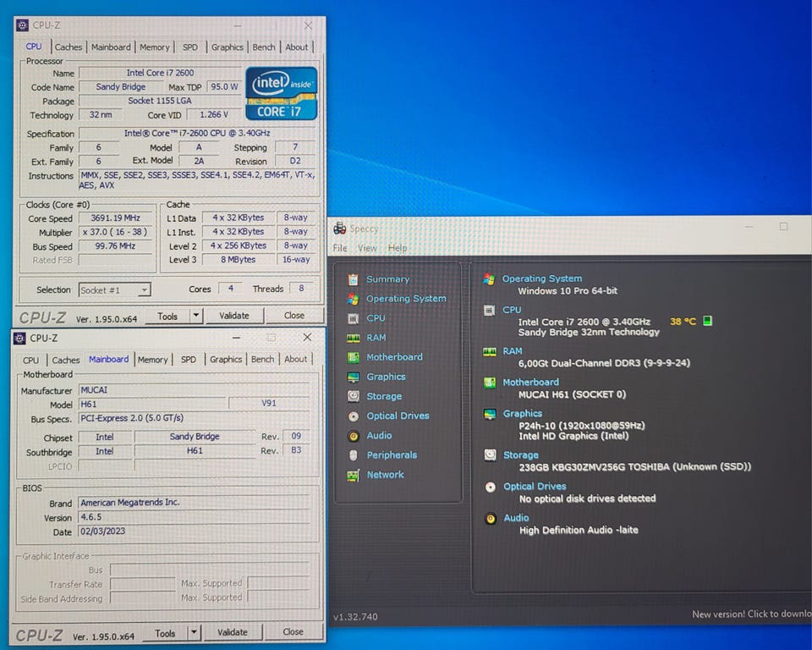
Task: Open the Audio speaker icon in sidebar
Action: 353,436
